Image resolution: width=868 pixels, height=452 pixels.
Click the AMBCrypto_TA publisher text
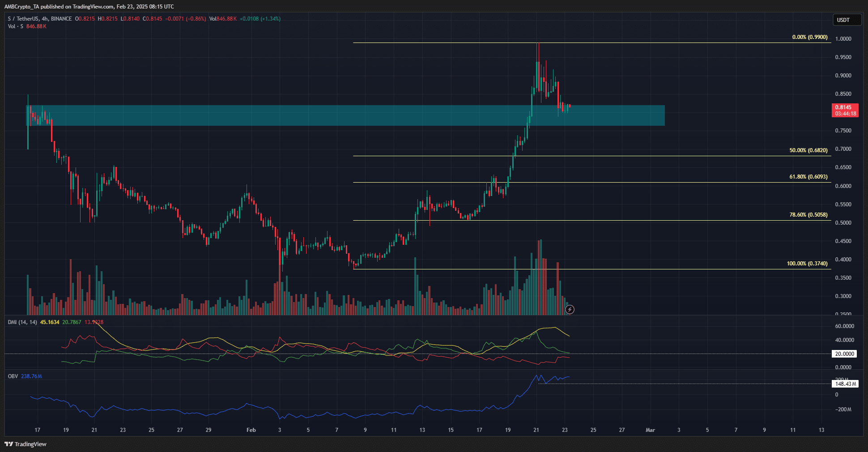[21, 7]
